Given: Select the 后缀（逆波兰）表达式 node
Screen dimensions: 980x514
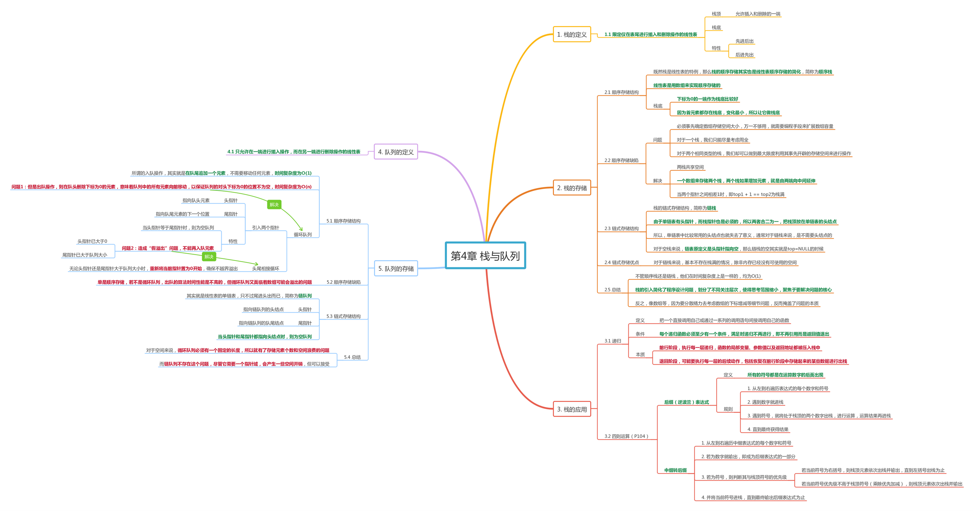Looking at the screenshot, I should 686,402.
